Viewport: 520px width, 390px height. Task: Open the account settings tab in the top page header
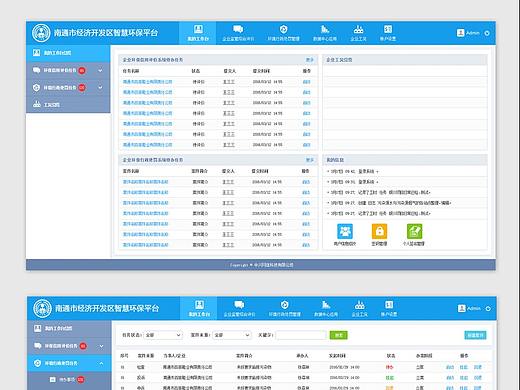tap(388, 33)
